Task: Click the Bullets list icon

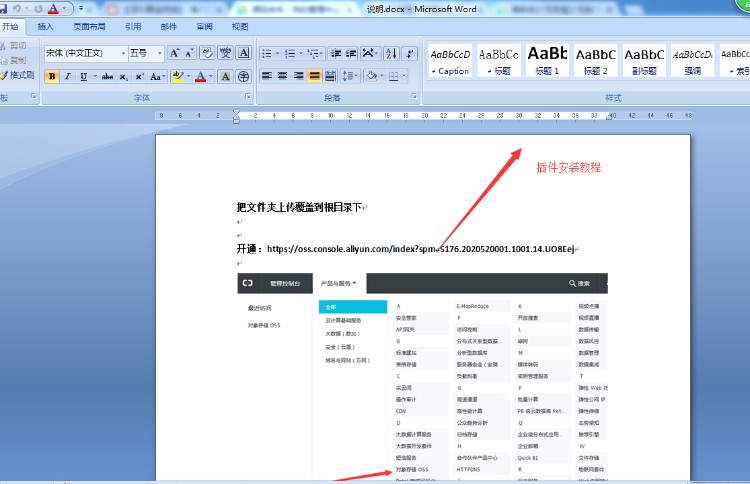Action: pyautogui.click(x=266, y=53)
